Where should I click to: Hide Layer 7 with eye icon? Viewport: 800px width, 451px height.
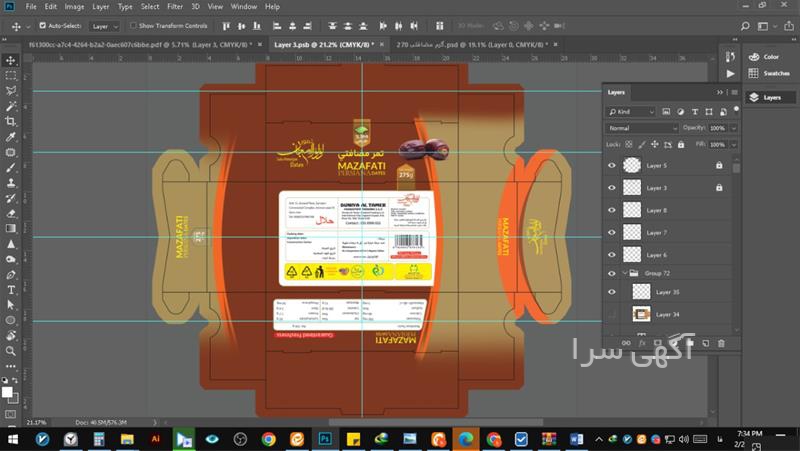click(x=612, y=233)
